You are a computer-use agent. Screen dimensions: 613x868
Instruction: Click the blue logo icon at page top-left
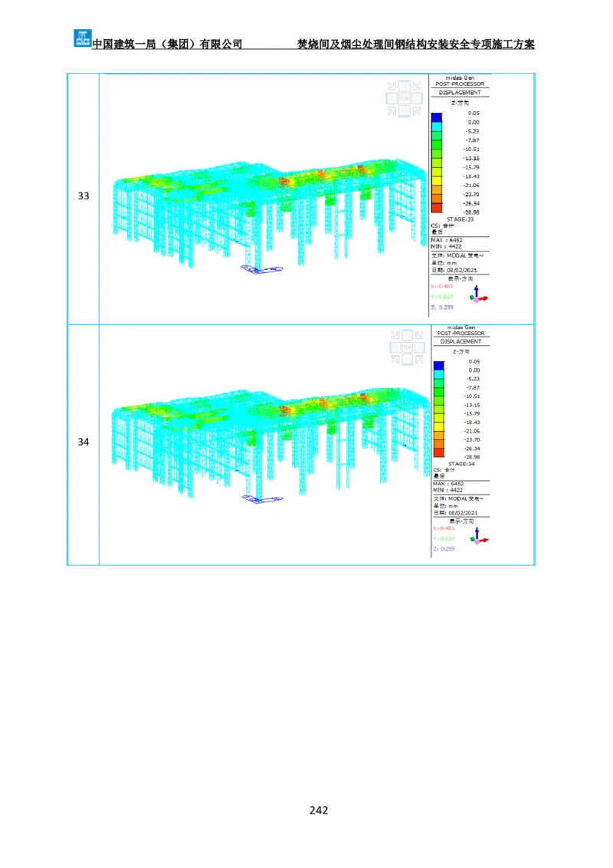(82, 37)
